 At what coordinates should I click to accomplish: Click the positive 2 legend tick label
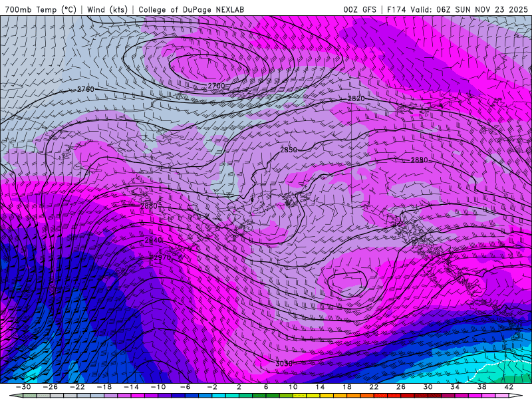(239, 387)
